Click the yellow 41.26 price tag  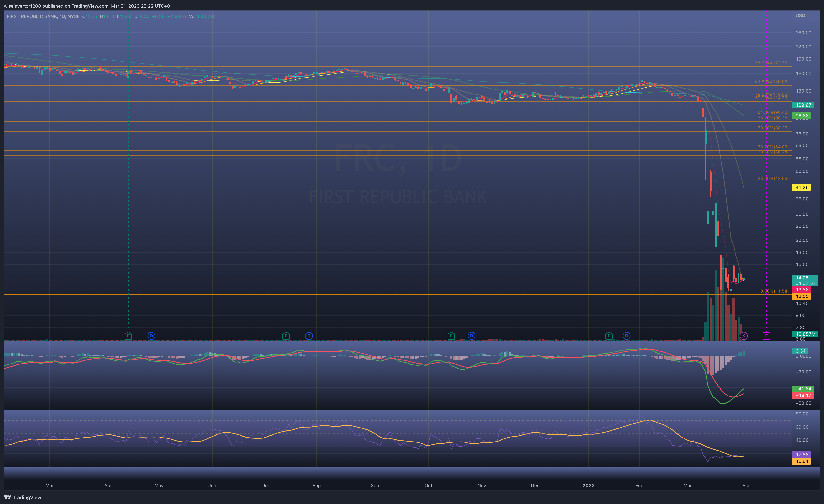tap(802, 187)
